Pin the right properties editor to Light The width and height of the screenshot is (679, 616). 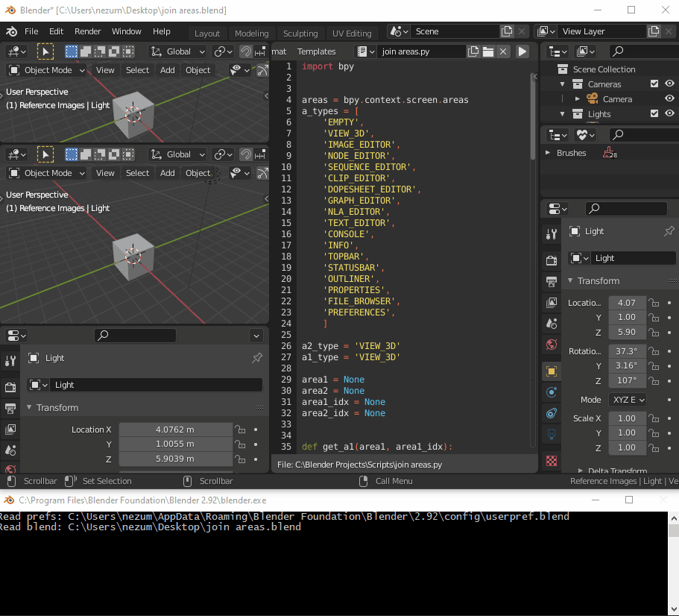click(x=669, y=231)
